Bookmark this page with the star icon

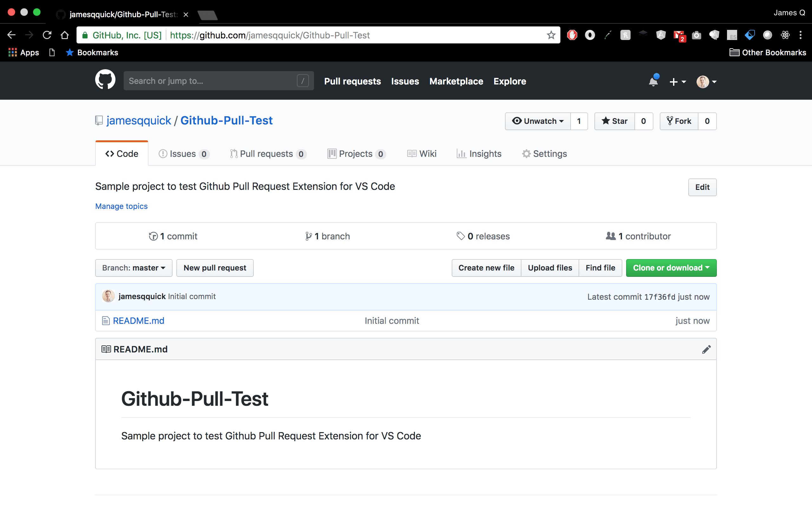click(x=551, y=35)
